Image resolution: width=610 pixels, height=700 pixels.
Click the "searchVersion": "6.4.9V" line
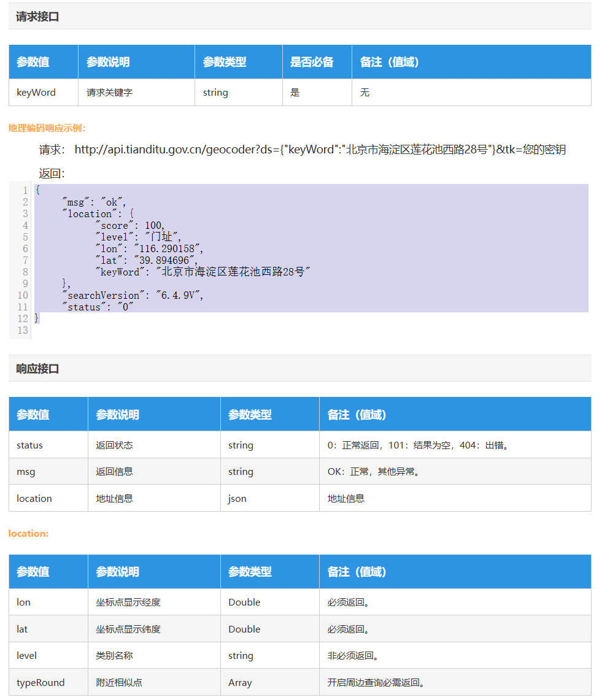133,295
